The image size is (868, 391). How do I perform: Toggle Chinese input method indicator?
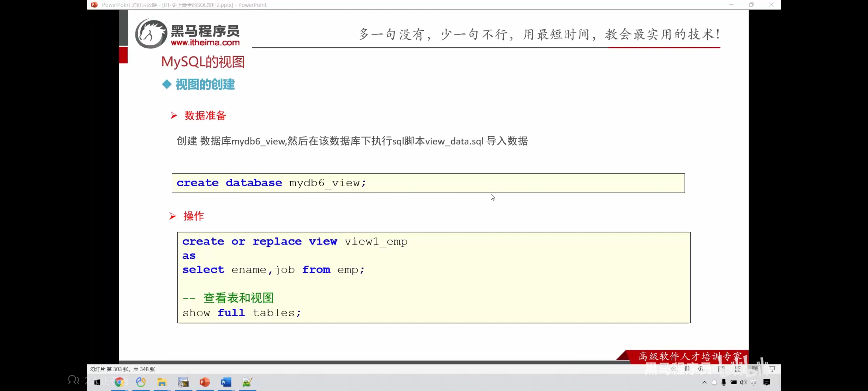point(753,382)
